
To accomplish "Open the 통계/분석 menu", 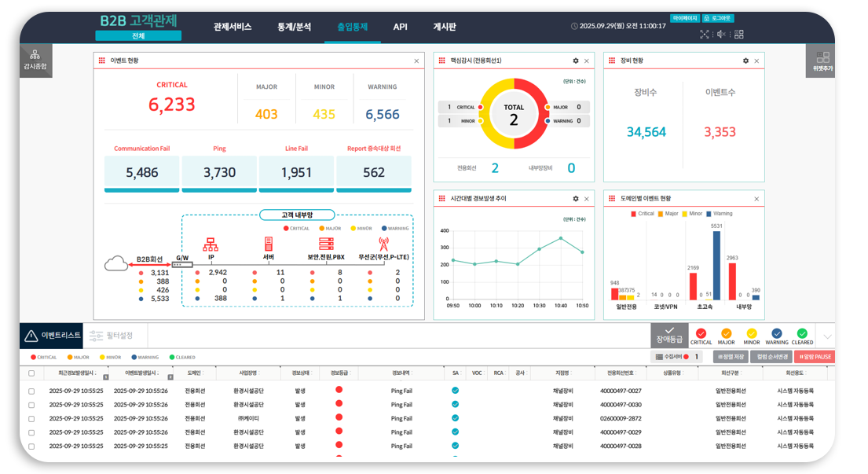I will [294, 27].
